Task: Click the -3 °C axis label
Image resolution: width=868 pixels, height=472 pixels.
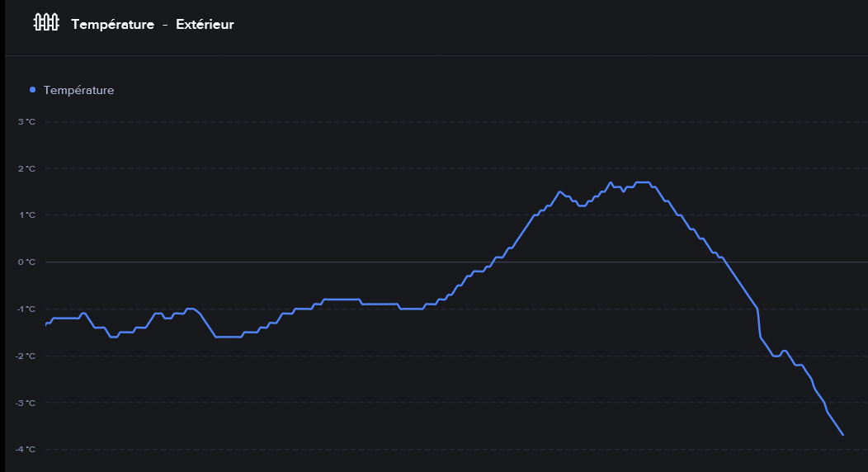Action: tap(26, 403)
